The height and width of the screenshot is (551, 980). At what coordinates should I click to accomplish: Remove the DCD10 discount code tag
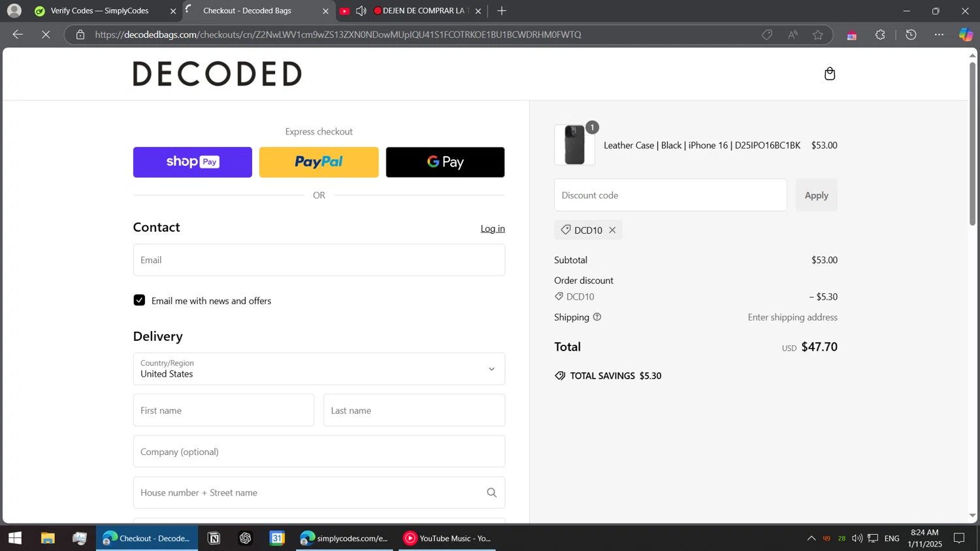(612, 230)
